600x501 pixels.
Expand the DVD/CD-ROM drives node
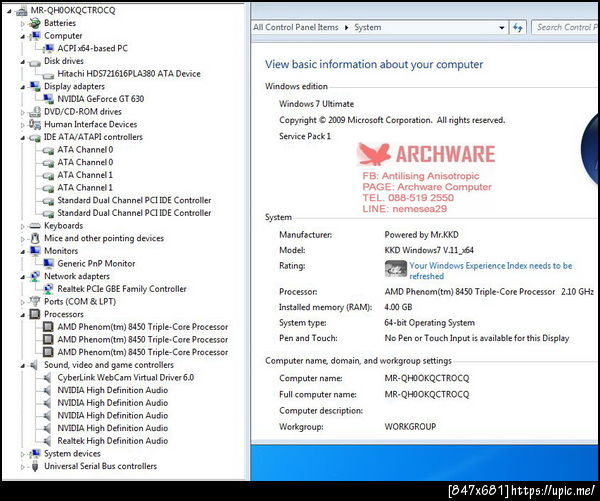tap(23, 112)
